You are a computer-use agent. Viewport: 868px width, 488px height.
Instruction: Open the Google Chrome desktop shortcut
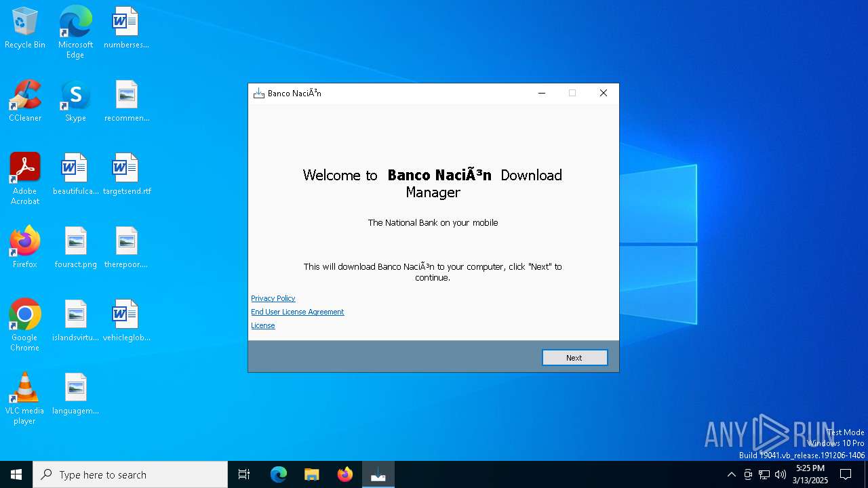coord(25,325)
